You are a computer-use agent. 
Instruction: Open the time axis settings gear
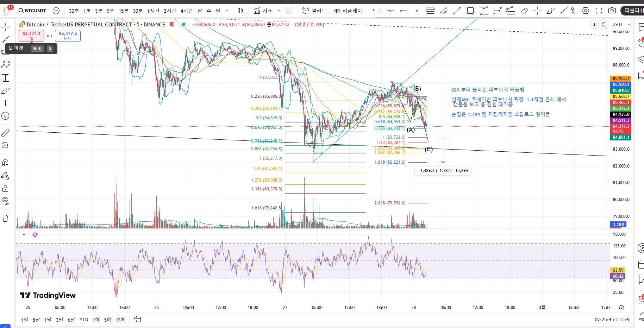pyautogui.click(x=621, y=308)
